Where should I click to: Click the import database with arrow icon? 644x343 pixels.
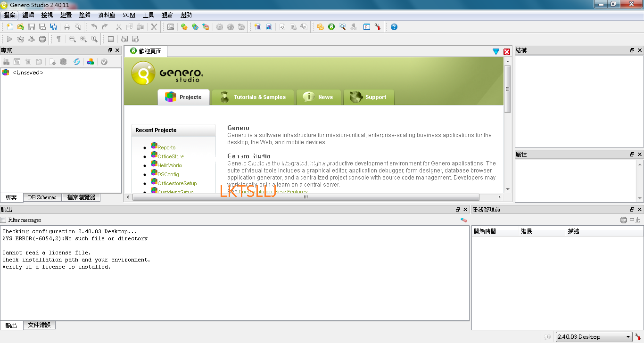click(268, 27)
